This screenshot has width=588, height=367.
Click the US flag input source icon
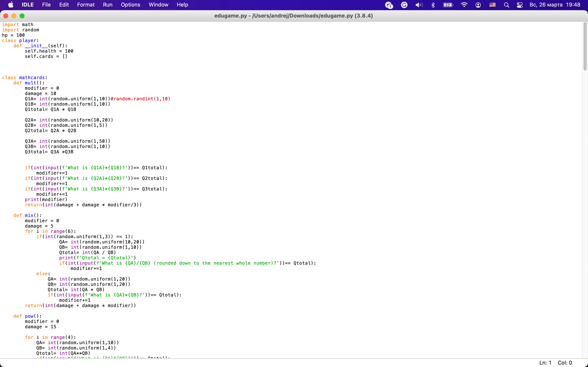click(492, 5)
